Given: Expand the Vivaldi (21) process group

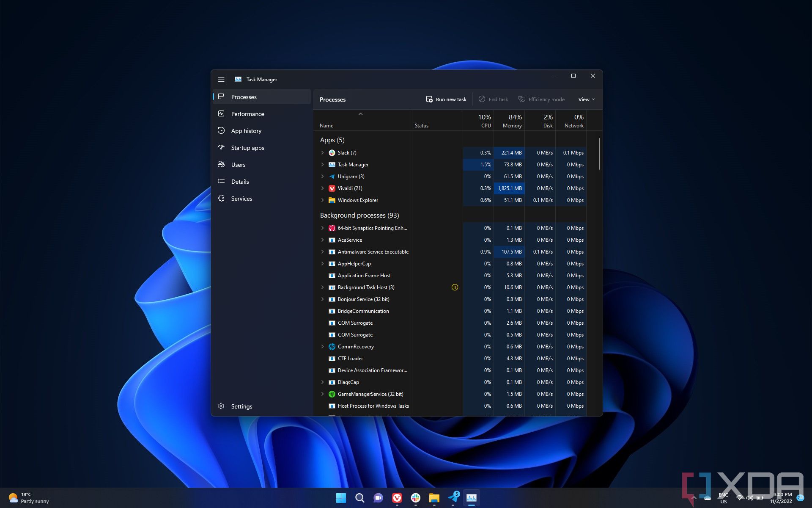Looking at the screenshot, I should point(323,188).
